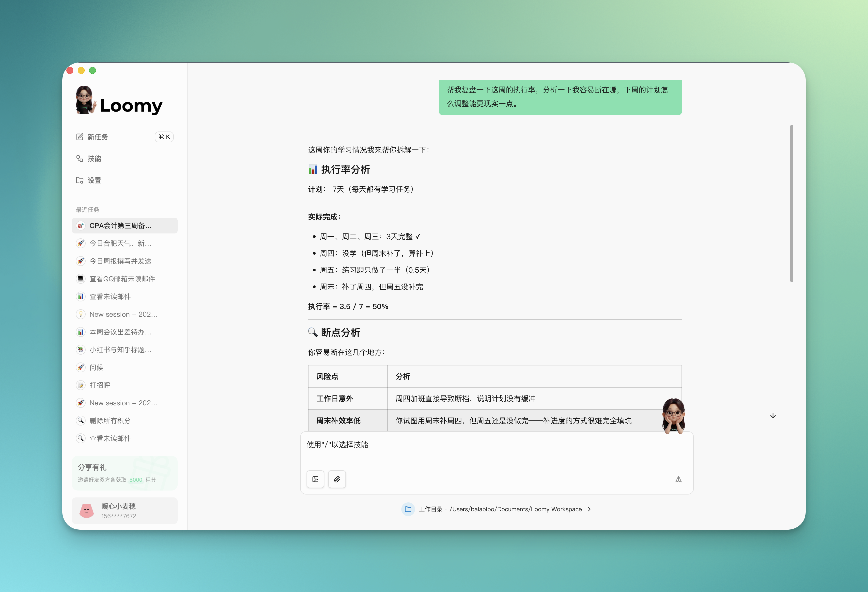Click the blue folder icon next to 工作目录
868x592 pixels.
pos(408,509)
